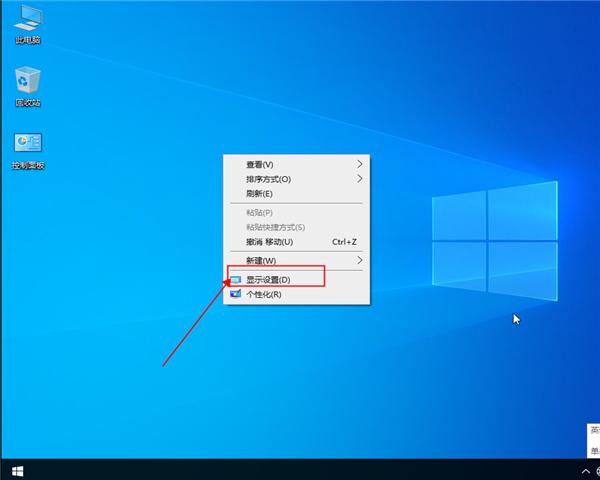Choose 个性化(R) from the context menu
600x480 pixels.
[297, 294]
